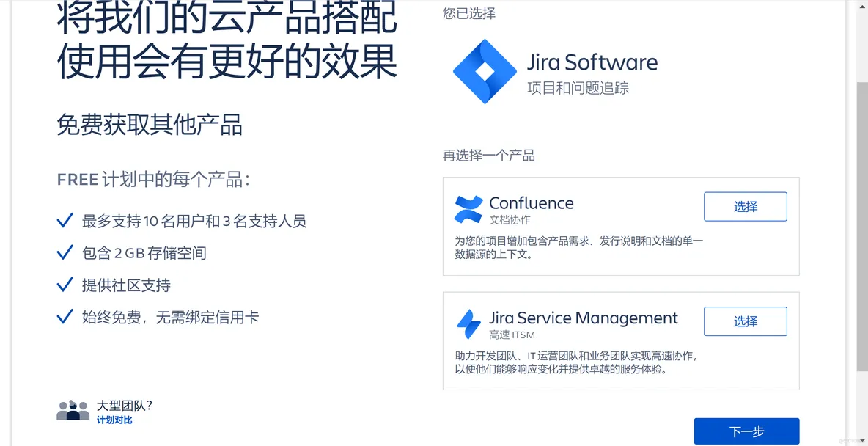This screenshot has height=446, width=868.
Task: Click the 高速 ITSM label
Action: [512, 335]
